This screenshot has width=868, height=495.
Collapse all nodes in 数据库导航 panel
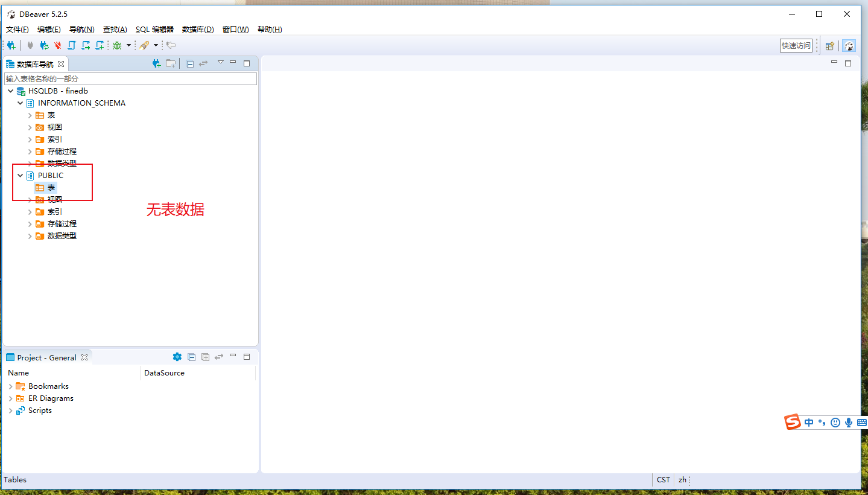point(189,63)
